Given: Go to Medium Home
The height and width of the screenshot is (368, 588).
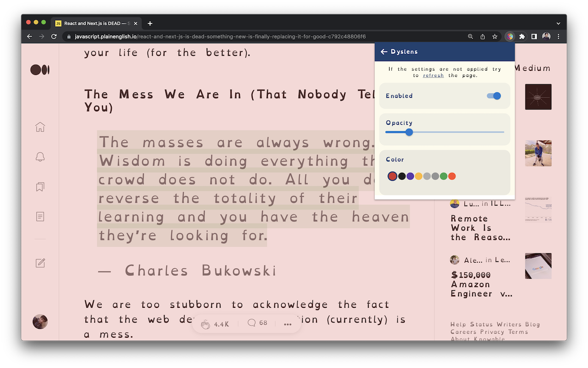Looking at the screenshot, I should (x=40, y=127).
